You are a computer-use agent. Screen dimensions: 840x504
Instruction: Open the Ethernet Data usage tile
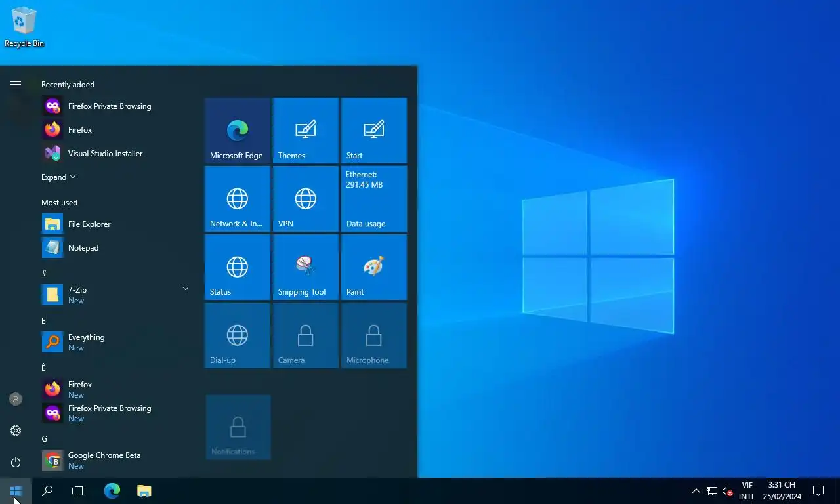coord(374,199)
